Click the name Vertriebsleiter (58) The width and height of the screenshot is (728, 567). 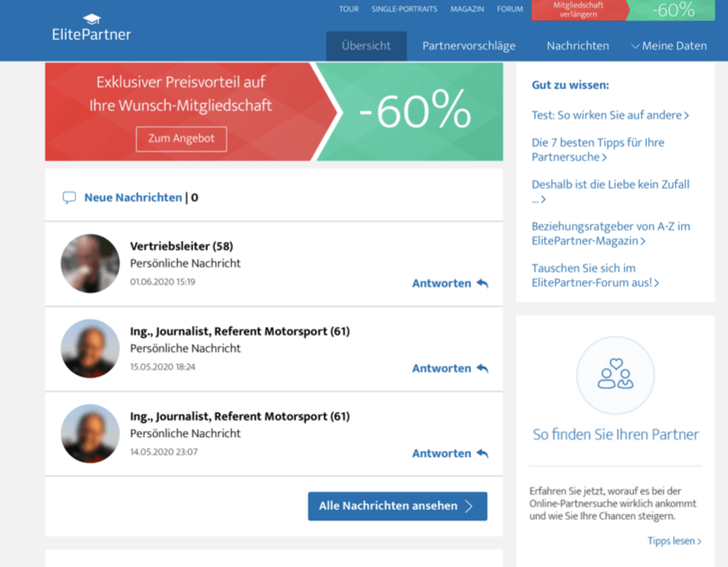click(181, 246)
